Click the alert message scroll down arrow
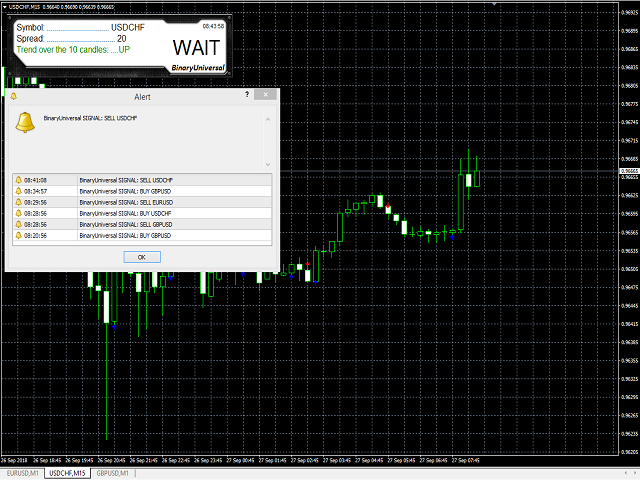This screenshot has width=640, height=480. coord(268,164)
